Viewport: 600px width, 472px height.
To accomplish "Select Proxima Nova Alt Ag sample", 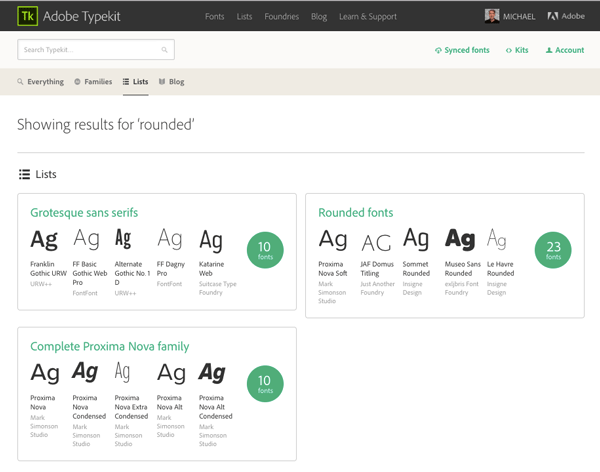I will click(171, 373).
